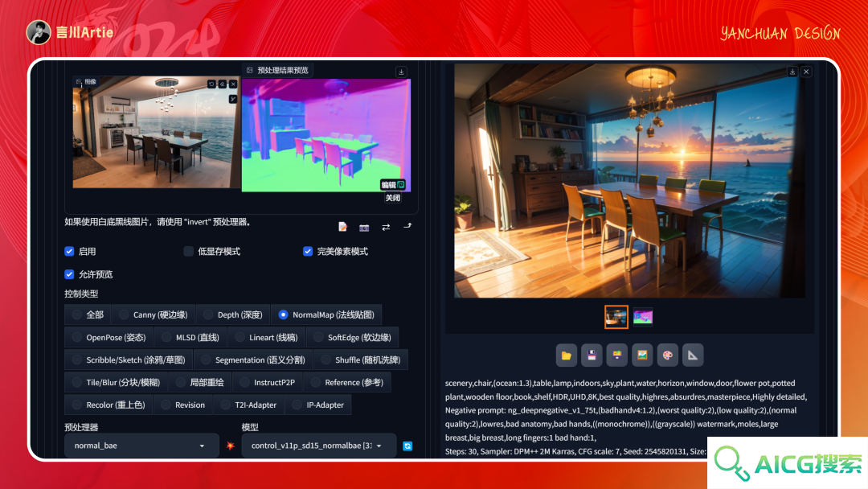
Task: Send image to inpaint with palette icon
Action: tap(668, 355)
